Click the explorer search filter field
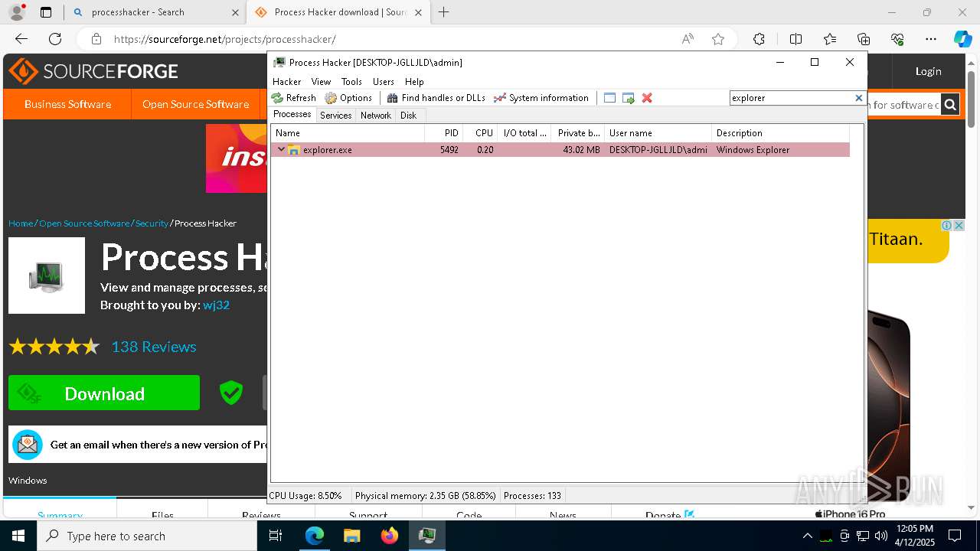 pyautogui.click(x=791, y=98)
